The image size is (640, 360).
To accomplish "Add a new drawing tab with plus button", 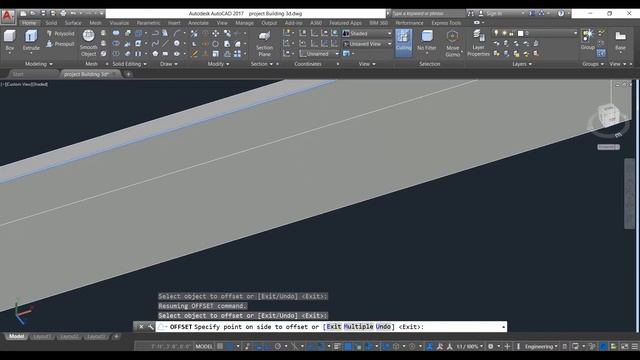I will (128, 74).
